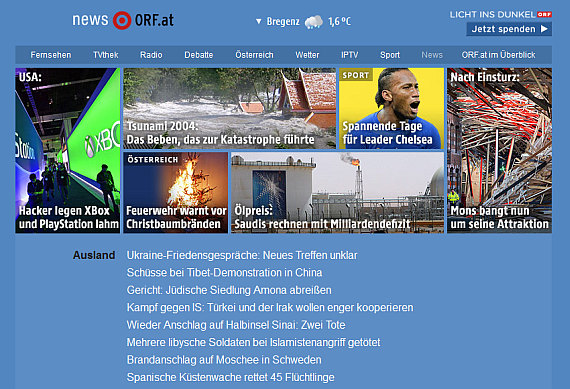Click the small ORF badge beside Licht ins Dunkel
Viewport: 570px width, 389px height.
coord(544,15)
